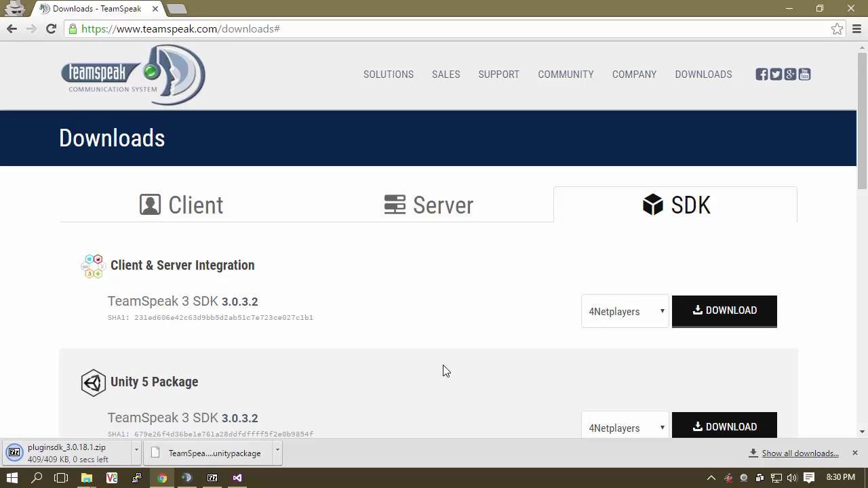Click Client & Server Integration hexagon icon
The height and width of the screenshot is (488, 868).
[x=93, y=266]
